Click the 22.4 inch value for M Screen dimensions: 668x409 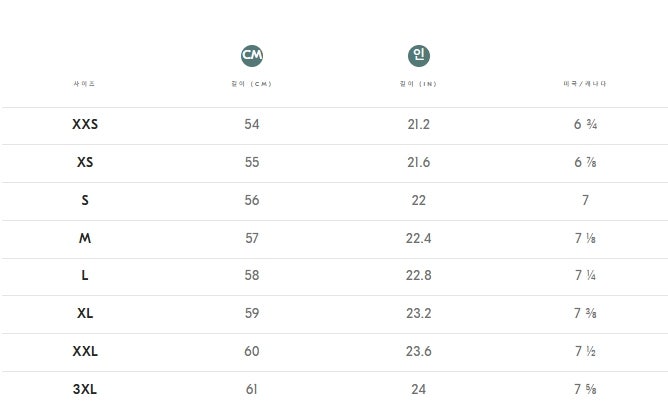click(x=418, y=238)
